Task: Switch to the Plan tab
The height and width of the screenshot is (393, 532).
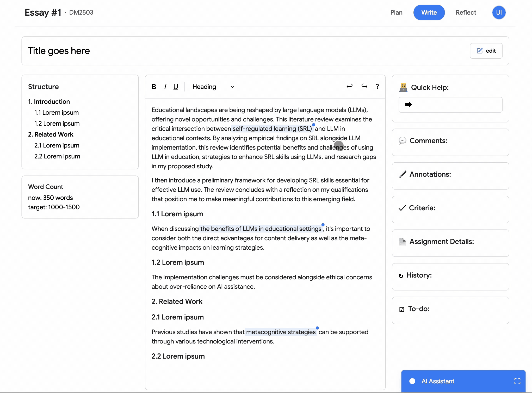Action: click(396, 13)
